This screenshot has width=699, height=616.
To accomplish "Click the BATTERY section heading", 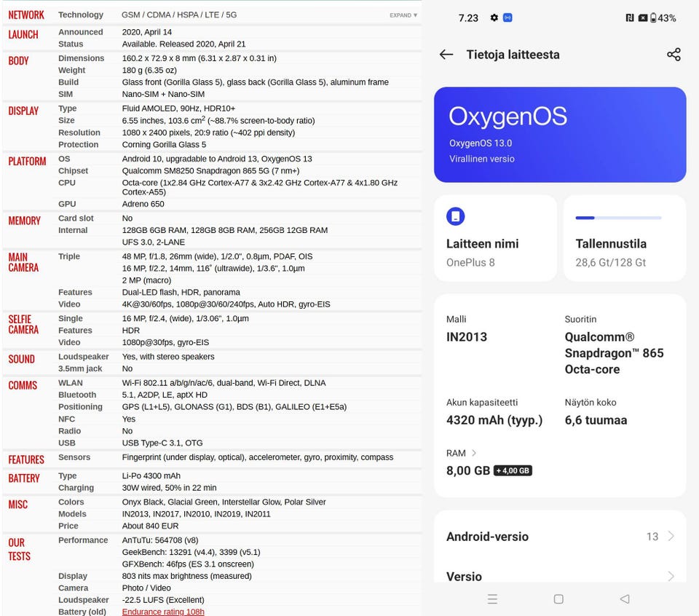I will 24,478.
